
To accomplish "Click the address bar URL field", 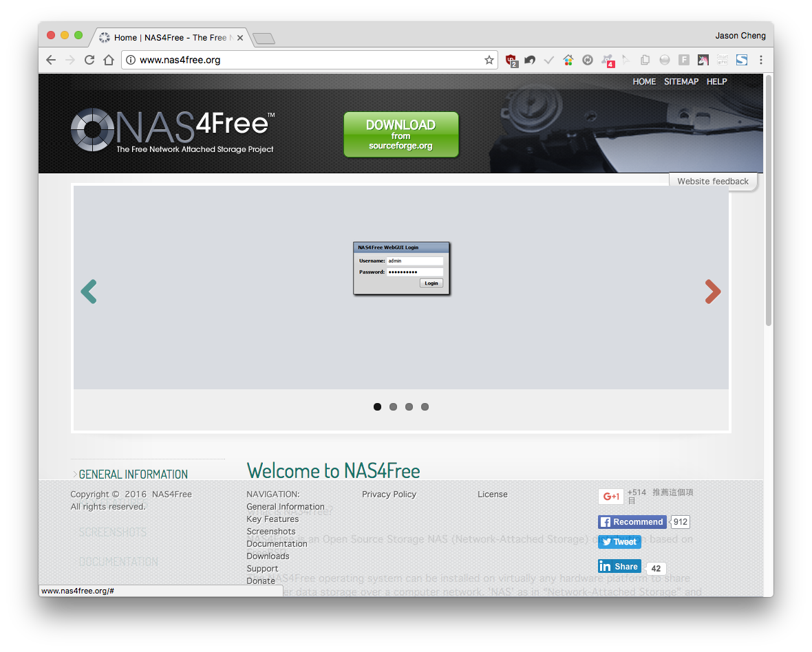I will tap(309, 60).
